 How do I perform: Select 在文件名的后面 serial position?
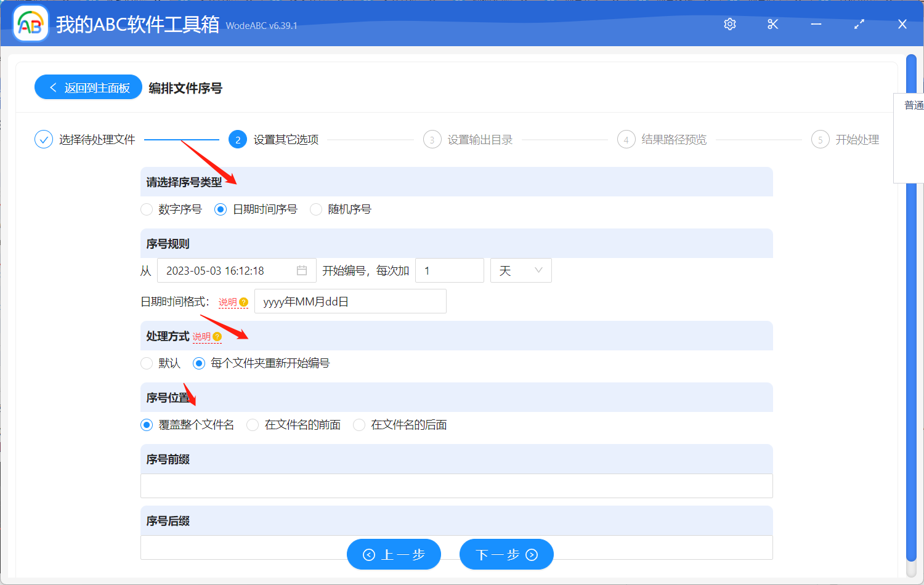pos(359,425)
